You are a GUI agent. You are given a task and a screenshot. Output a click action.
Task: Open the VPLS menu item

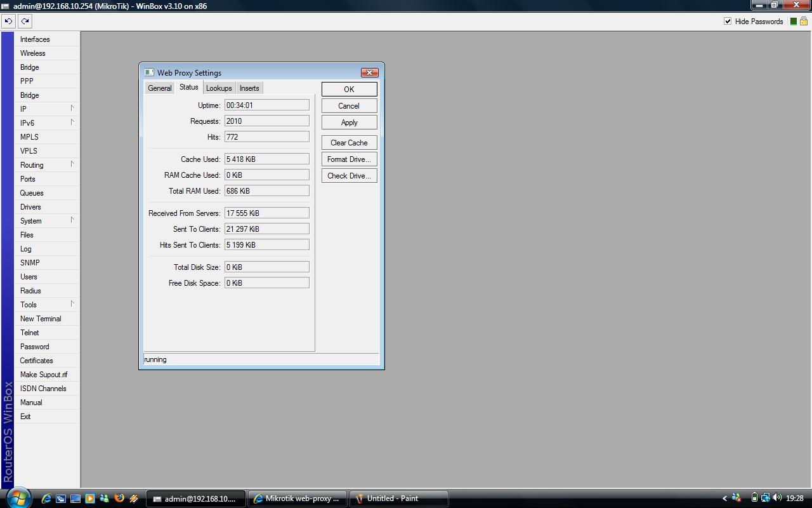[x=47, y=151]
